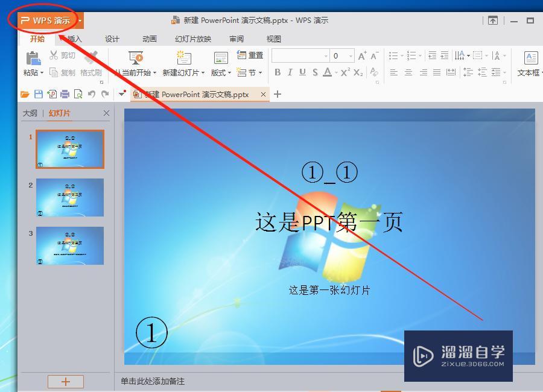This screenshot has width=543, height=392.
Task: Click the export to PDF icon
Action: pyautogui.click(x=52, y=94)
